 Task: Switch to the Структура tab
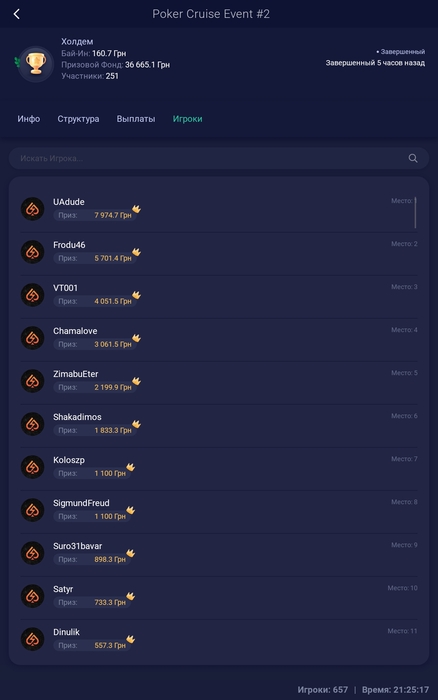[78, 119]
